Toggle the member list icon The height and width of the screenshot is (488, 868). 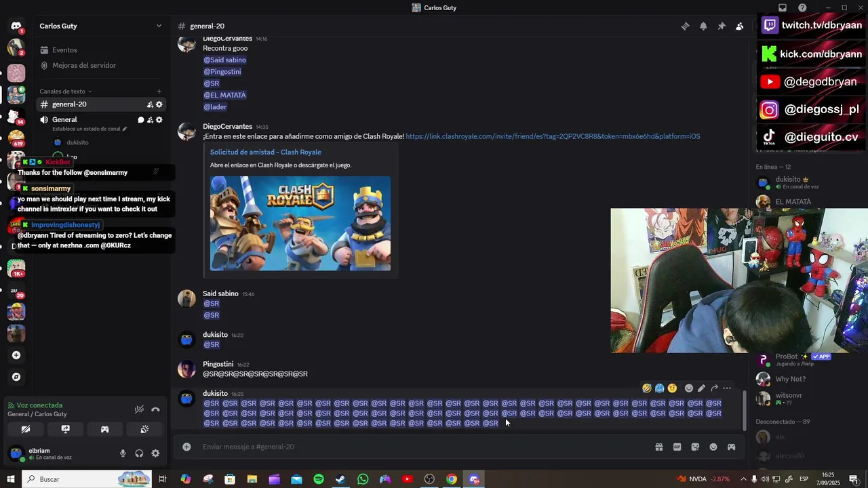click(740, 26)
